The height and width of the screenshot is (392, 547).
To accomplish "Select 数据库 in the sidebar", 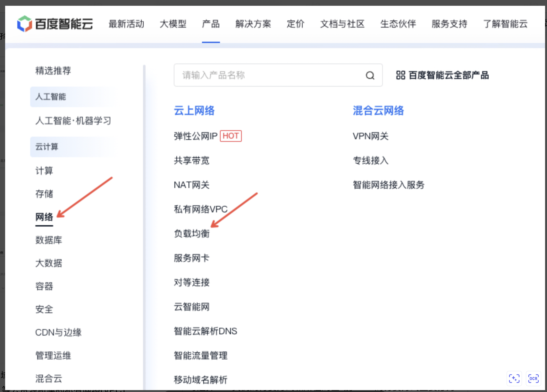I will point(49,240).
